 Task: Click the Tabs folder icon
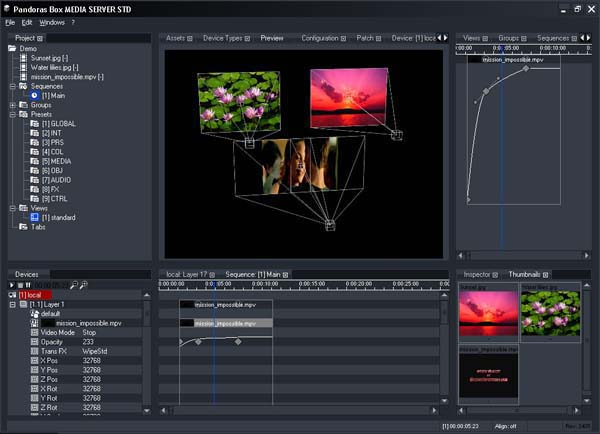(x=23, y=227)
